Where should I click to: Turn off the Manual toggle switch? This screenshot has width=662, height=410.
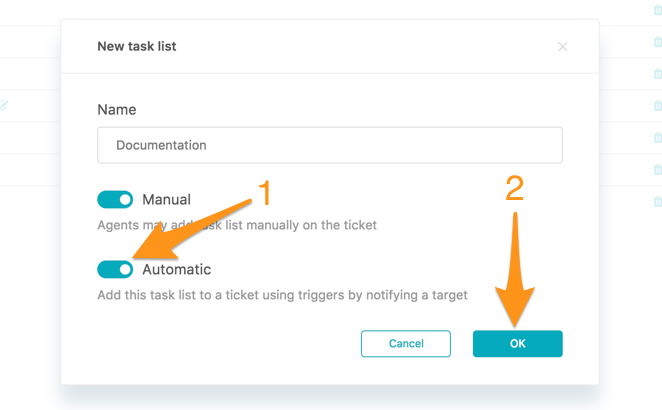pyautogui.click(x=115, y=200)
